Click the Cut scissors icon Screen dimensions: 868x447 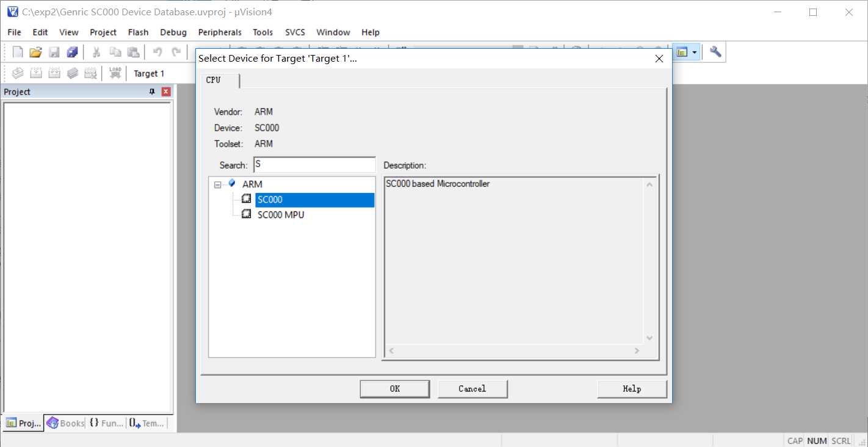coord(96,52)
